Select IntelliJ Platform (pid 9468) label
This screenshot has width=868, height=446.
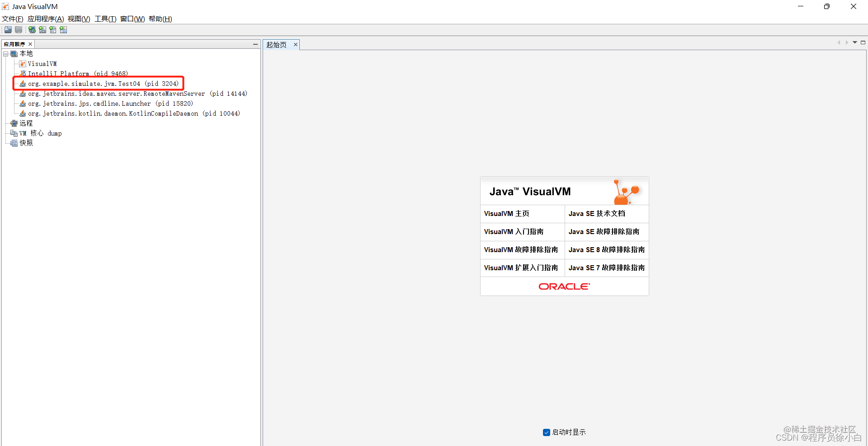click(78, 74)
